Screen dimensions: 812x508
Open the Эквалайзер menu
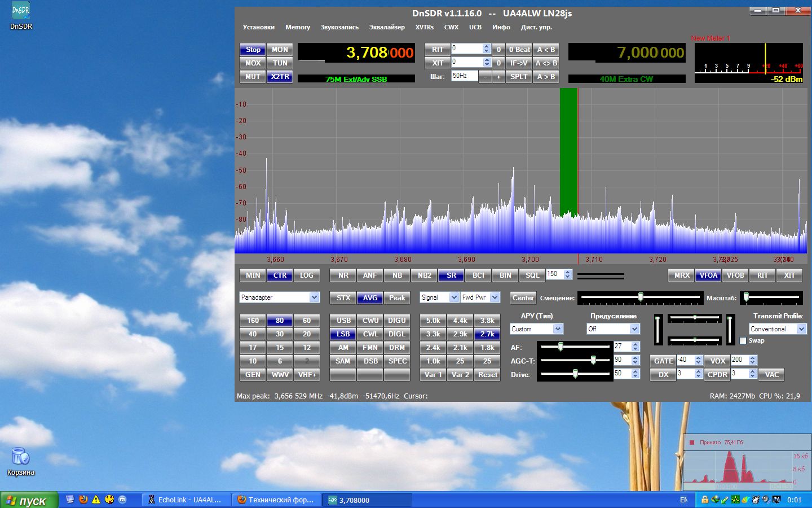click(387, 27)
